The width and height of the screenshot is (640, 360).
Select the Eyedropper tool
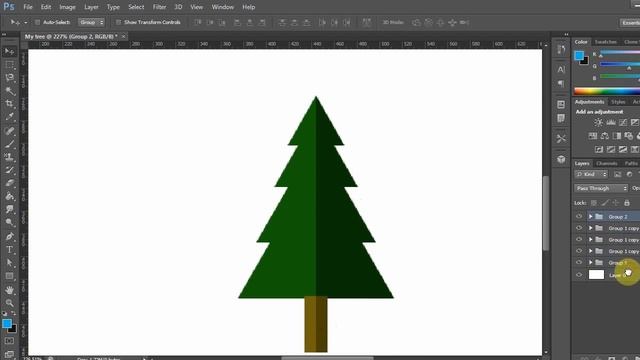9,117
